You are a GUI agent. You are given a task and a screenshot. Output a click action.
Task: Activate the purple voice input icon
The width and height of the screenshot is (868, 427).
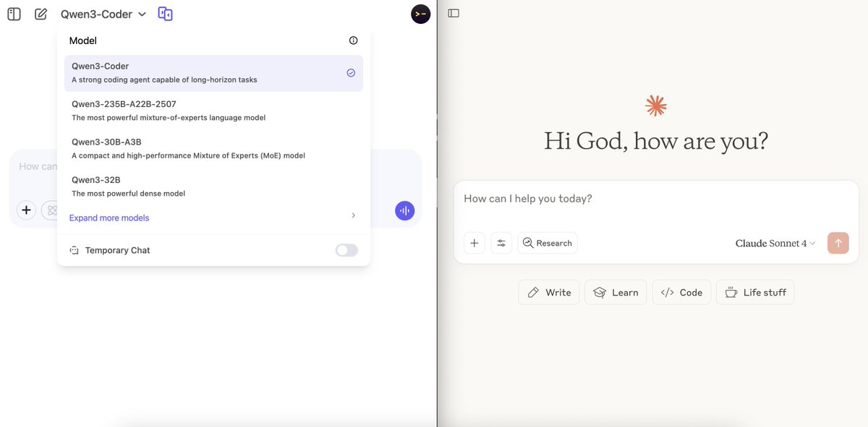click(x=404, y=210)
